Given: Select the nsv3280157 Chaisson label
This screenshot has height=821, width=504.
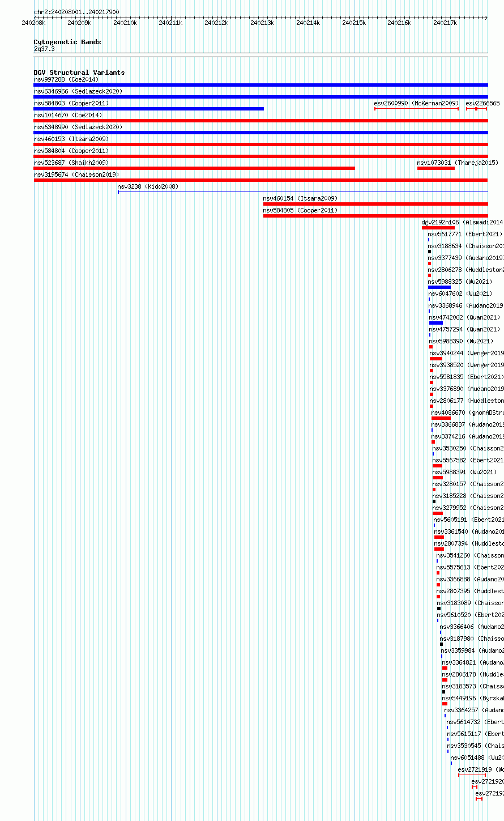Looking at the screenshot, I should pyautogui.click(x=468, y=484).
